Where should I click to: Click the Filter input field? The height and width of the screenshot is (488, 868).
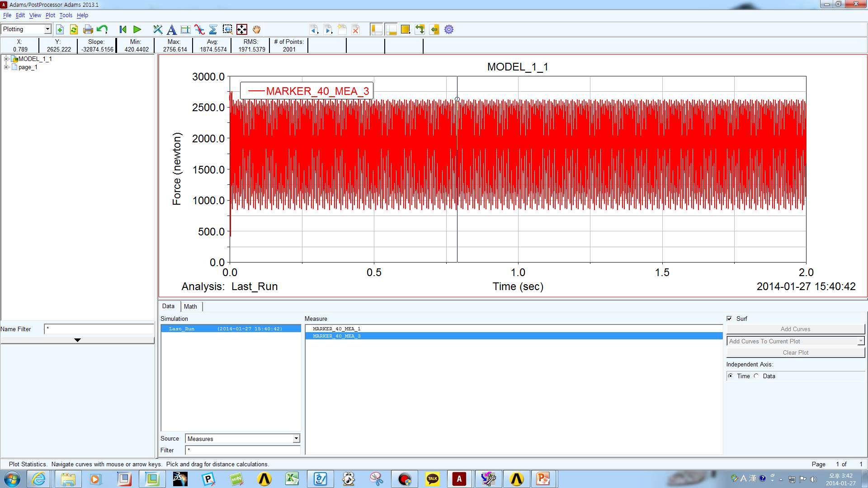click(x=242, y=450)
